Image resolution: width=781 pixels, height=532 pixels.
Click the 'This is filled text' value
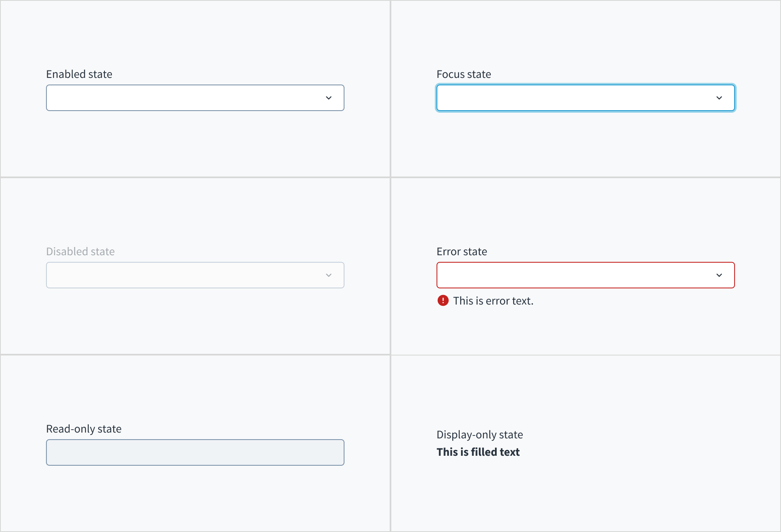coord(478,452)
